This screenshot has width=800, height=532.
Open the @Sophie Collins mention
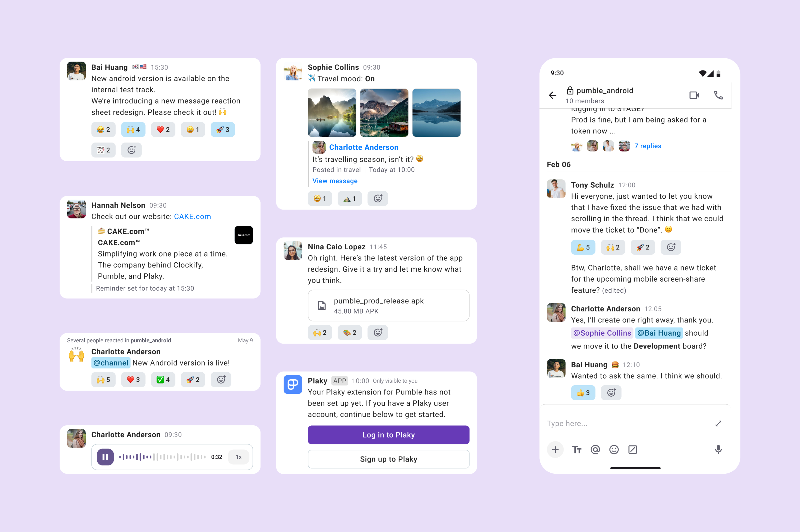click(x=602, y=333)
